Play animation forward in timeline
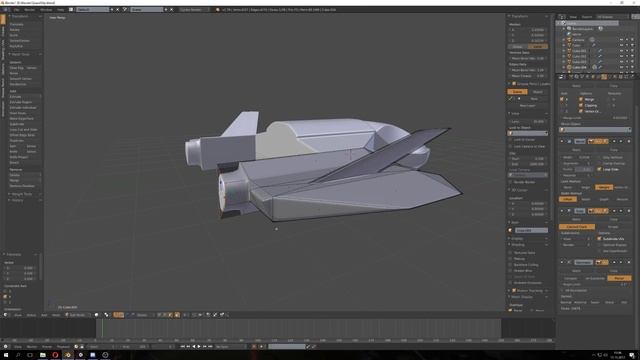The width and height of the screenshot is (640, 360). [x=199, y=347]
